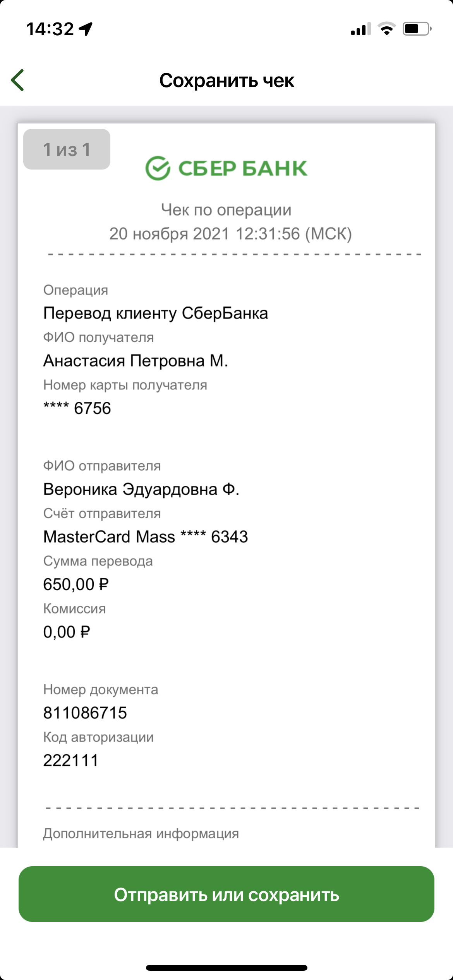Tap the Wi-Fi status icon
This screenshot has height=980, width=453.
(386, 29)
